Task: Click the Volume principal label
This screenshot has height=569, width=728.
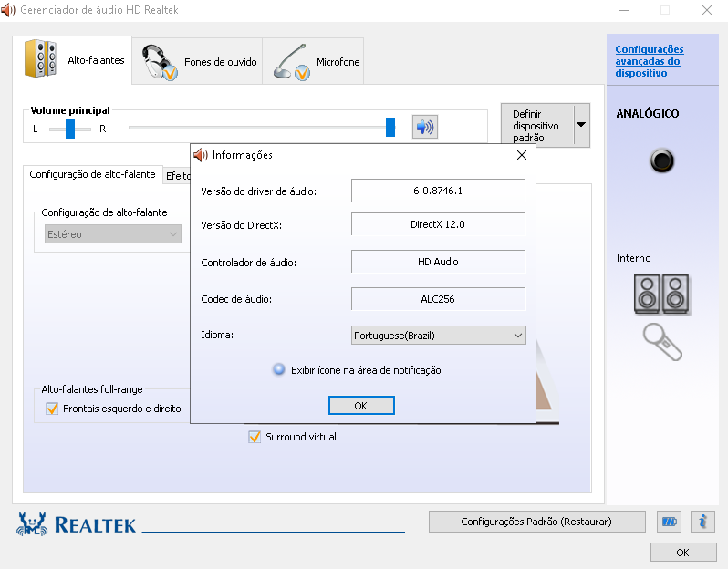Action: [x=70, y=110]
